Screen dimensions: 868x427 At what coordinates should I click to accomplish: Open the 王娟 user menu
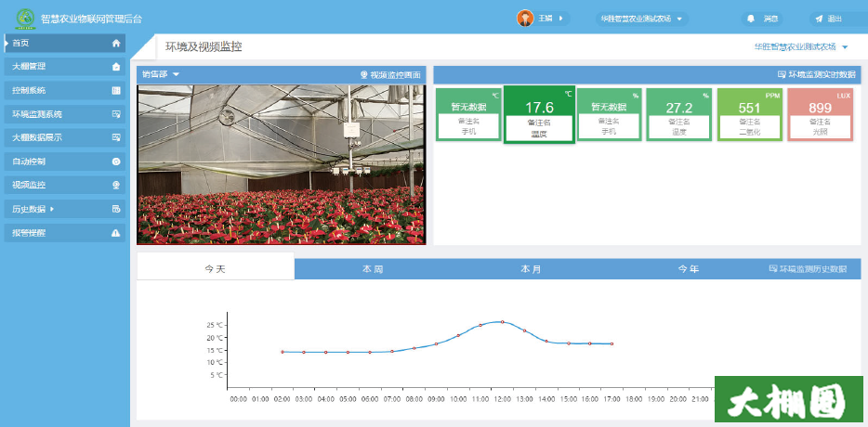pyautogui.click(x=543, y=19)
